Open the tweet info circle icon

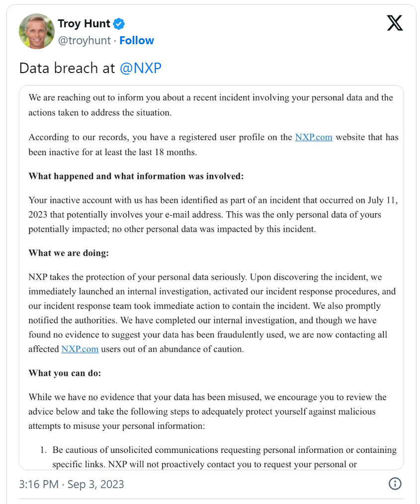coord(395,484)
